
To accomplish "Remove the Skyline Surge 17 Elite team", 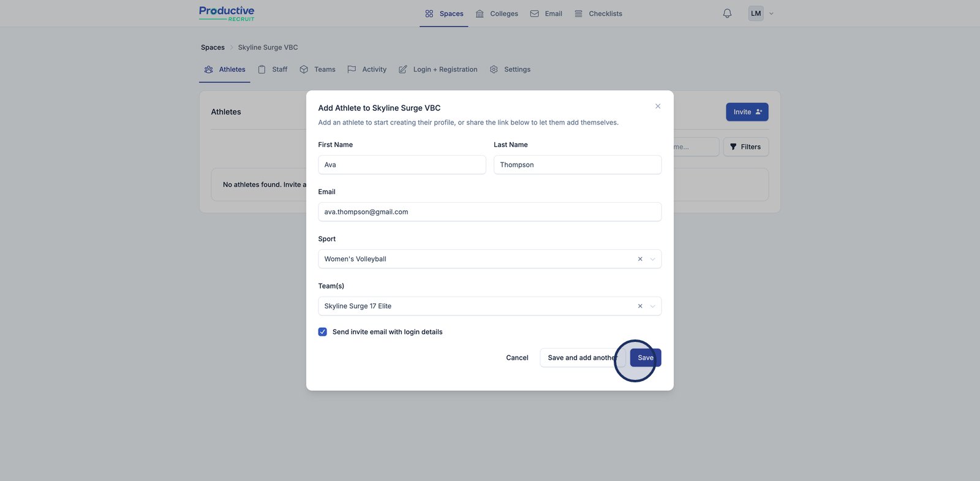I will point(640,306).
